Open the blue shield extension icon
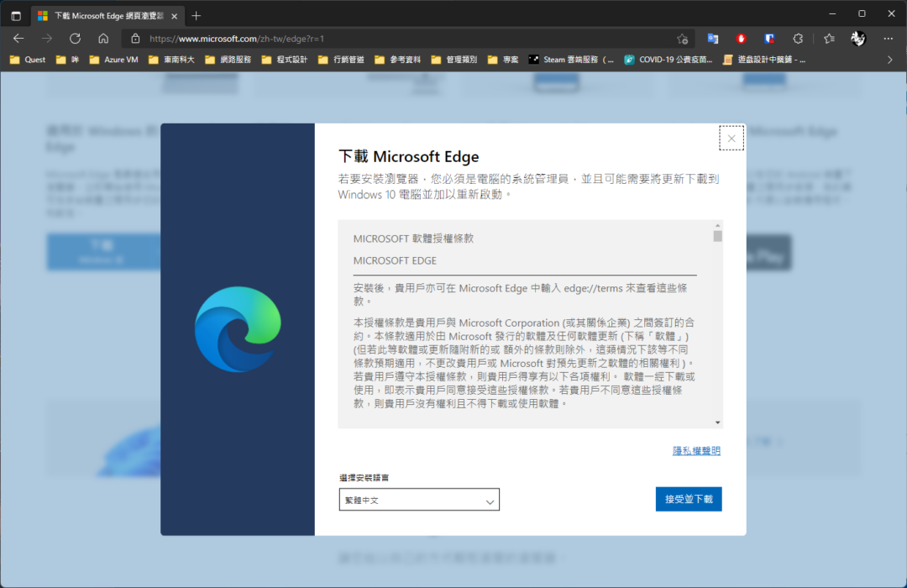 (769, 39)
